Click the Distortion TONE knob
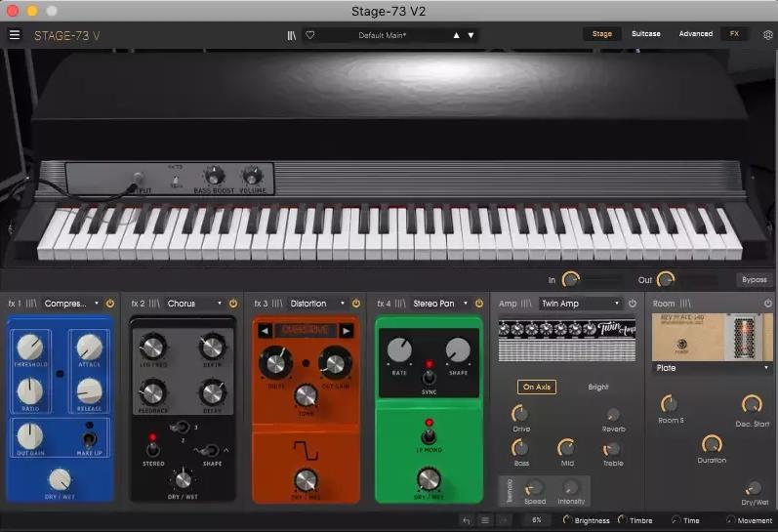The width and height of the screenshot is (778, 532). coord(306,395)
